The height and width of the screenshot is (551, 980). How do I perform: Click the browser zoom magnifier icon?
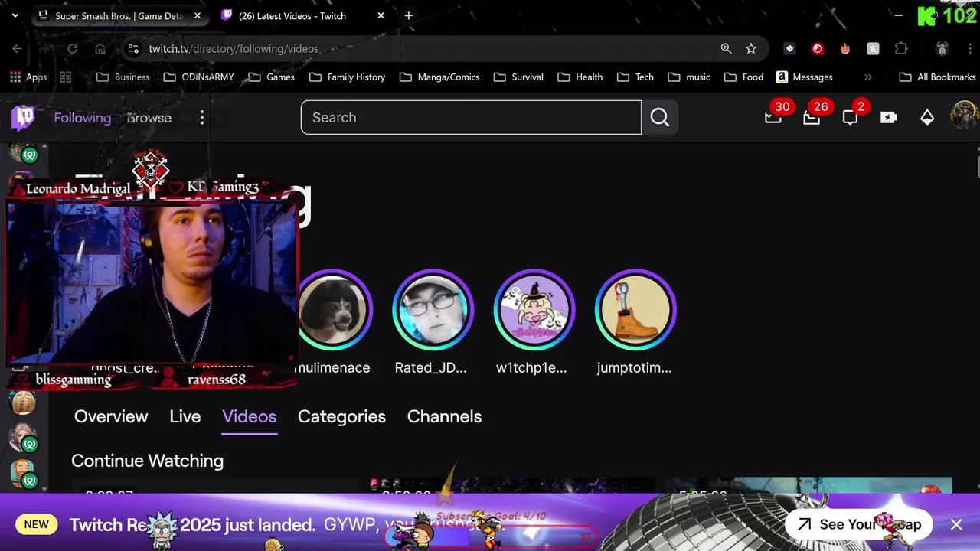(x=726, y=48)
